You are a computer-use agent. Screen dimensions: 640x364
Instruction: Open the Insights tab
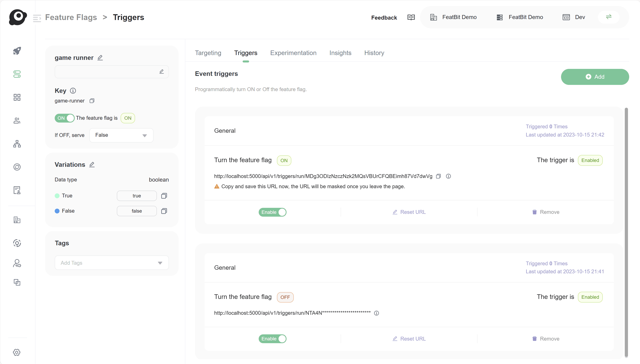point(340,53)
